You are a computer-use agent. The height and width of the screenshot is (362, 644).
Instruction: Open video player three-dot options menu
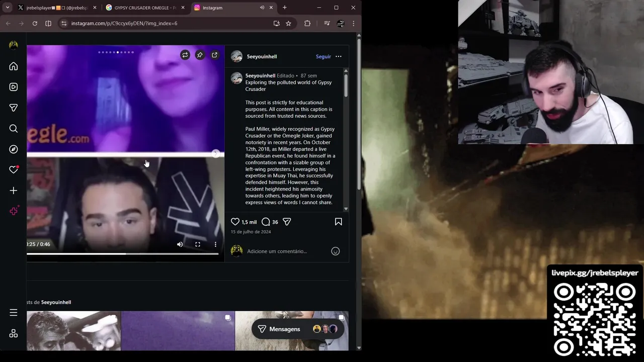click(x=215, y=244)
